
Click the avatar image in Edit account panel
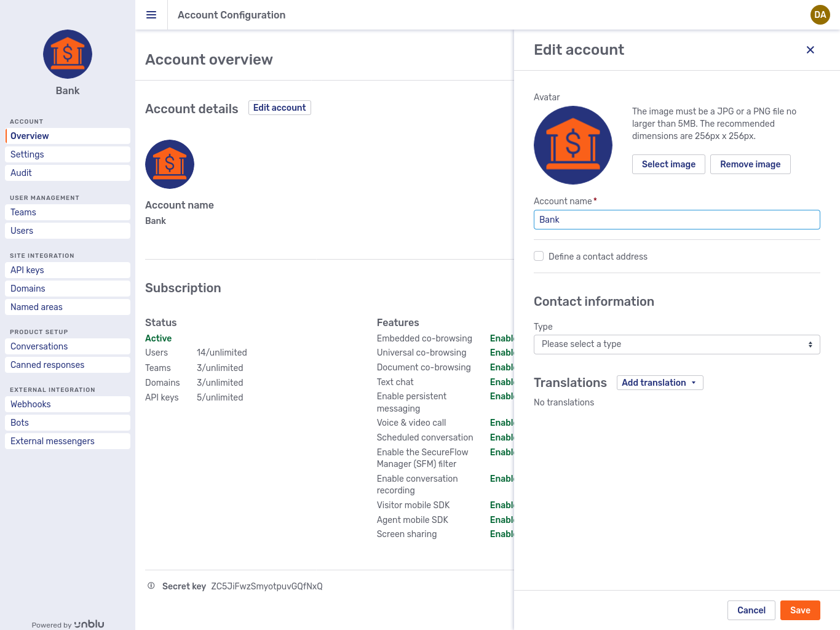click(573, 145)
